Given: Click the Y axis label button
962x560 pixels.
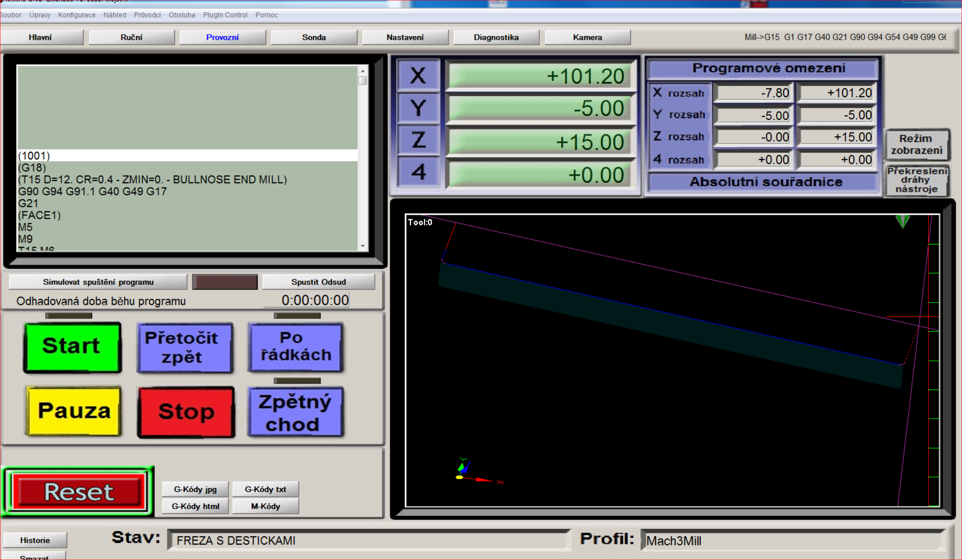Looking at the screenshot, I should (x=418, y=108).
